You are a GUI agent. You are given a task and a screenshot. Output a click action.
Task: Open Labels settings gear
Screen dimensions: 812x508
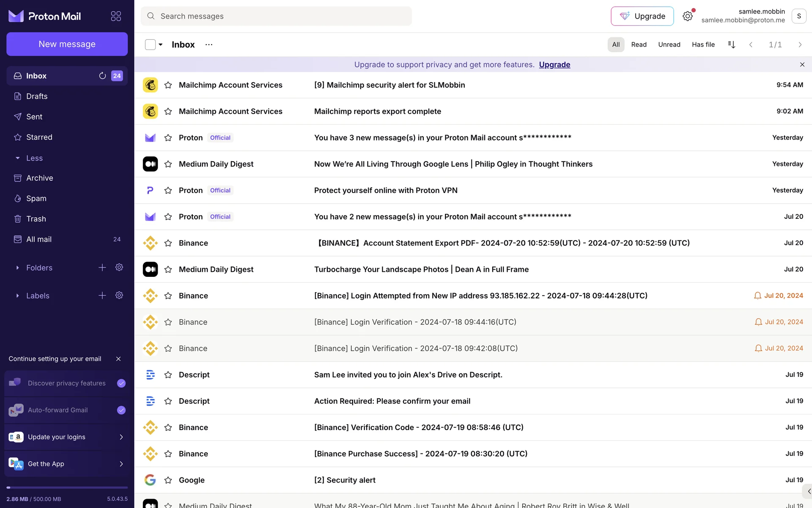pyautogui.click(x=119, y=295)
